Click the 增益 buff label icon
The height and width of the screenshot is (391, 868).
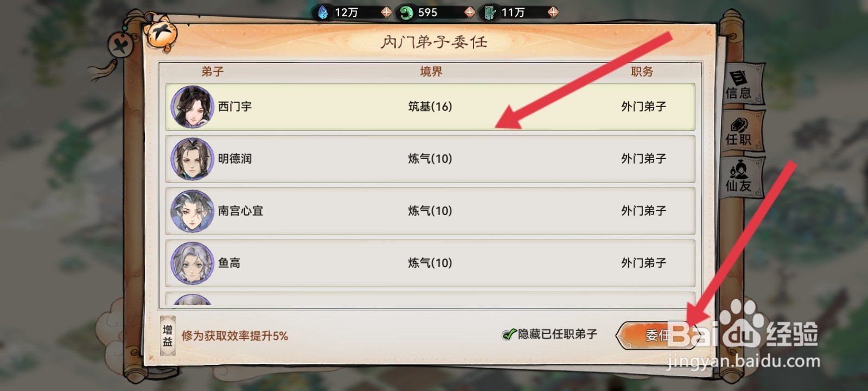point(168,336)
